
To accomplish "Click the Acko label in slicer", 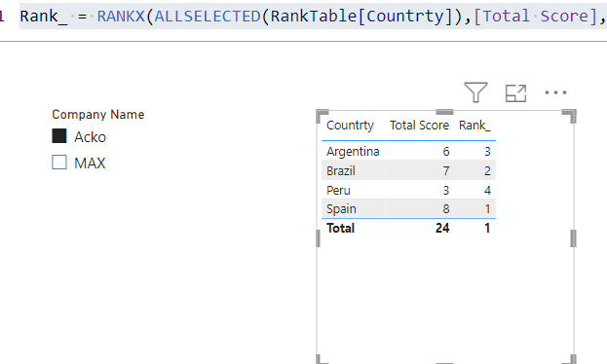I will pos(90,137).
